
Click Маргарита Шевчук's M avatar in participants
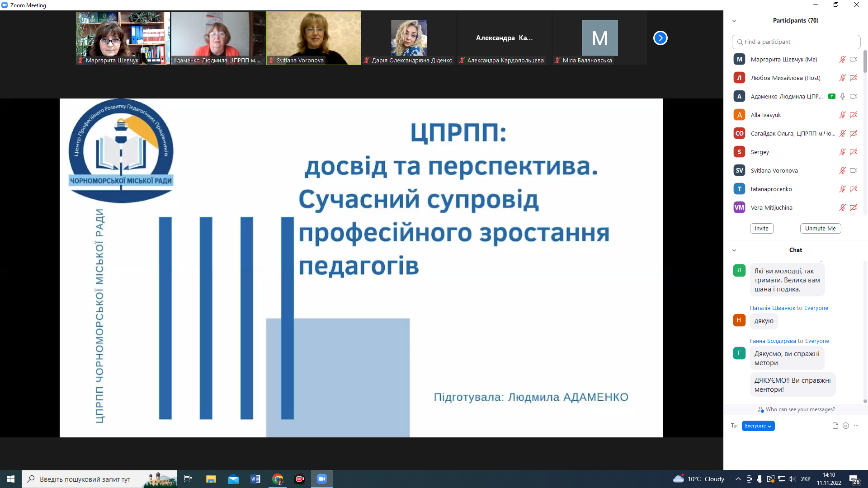point(740,59)
